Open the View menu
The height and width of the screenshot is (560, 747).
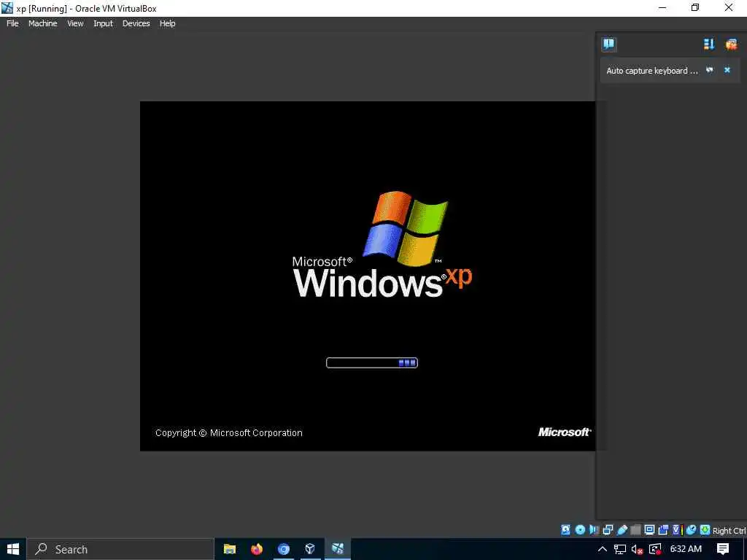(75, 23)
